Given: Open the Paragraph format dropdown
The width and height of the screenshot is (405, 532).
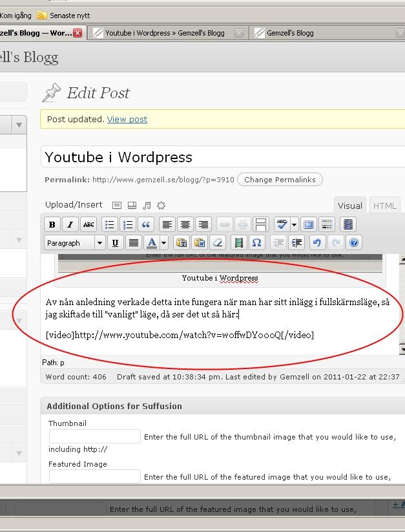Looking at the screenshot, I should point(75,243).
